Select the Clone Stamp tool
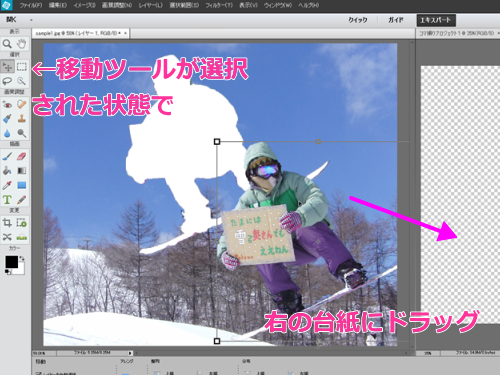 22,119
